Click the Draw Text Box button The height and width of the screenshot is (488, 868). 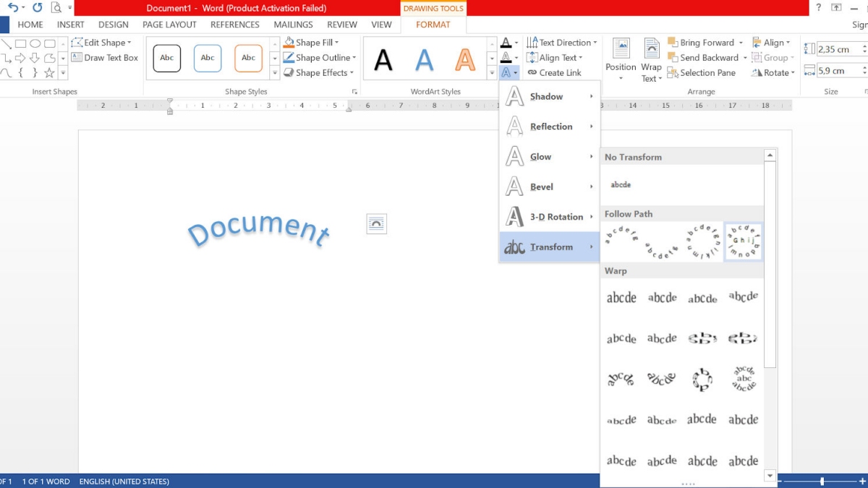105,58
